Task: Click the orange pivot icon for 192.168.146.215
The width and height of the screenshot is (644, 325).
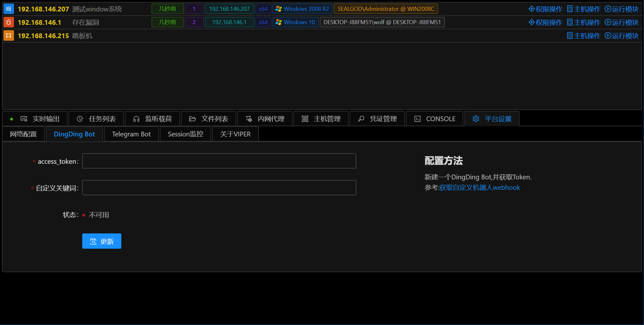Action: click(9, 36)
